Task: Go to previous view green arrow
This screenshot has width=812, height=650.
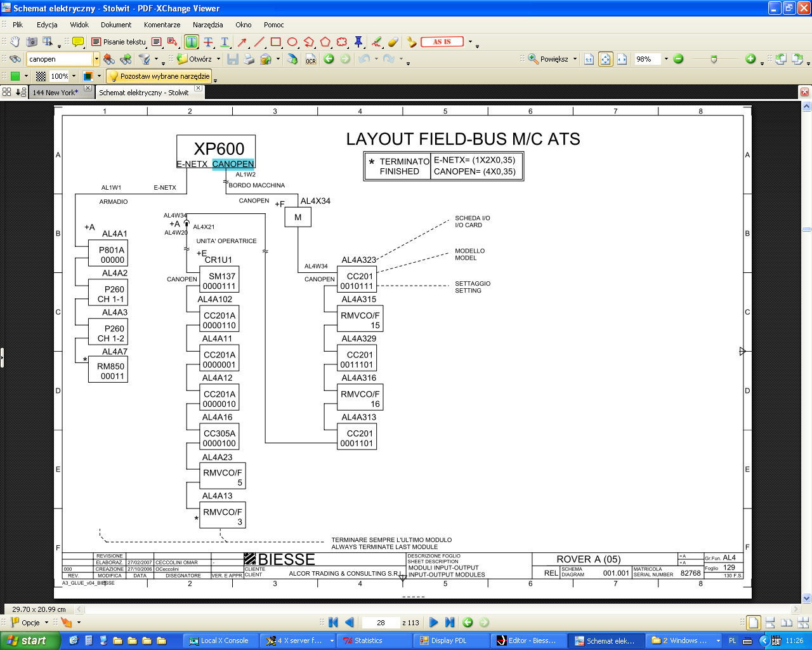Action: point(329,59)
